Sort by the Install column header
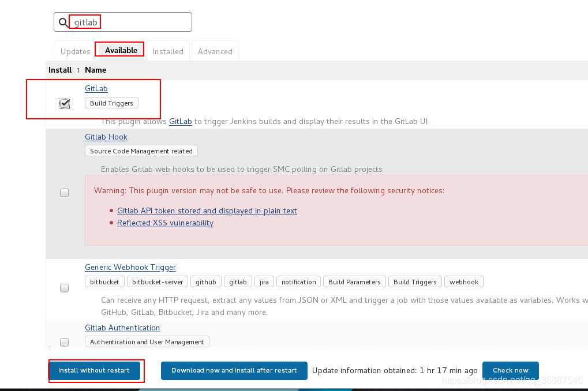Image resolution: width=588 pixels, height=391 pixels. point(60,70)
